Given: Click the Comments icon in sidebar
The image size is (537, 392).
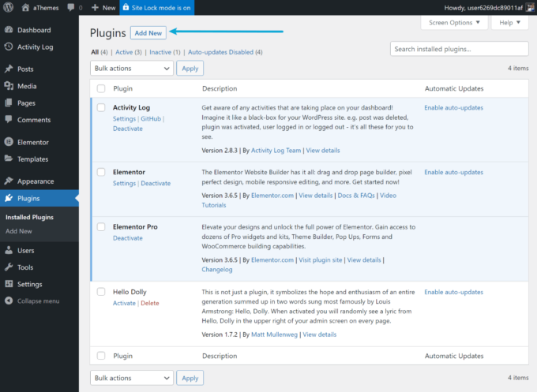Looking at the screenshot, I should [x=9, y=119].
